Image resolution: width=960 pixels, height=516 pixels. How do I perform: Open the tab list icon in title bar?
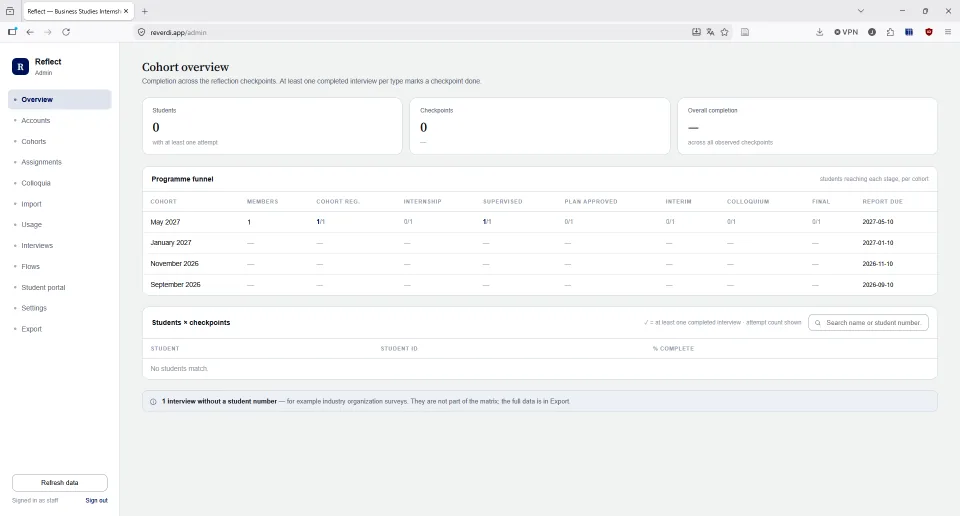tap(10, 11)
